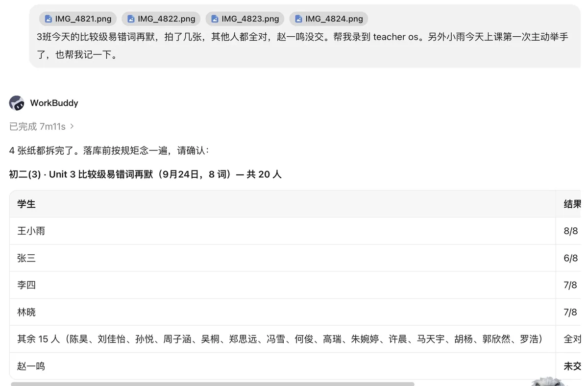Open the IMG_4824.png attachment chip

(x=329, y=19)
